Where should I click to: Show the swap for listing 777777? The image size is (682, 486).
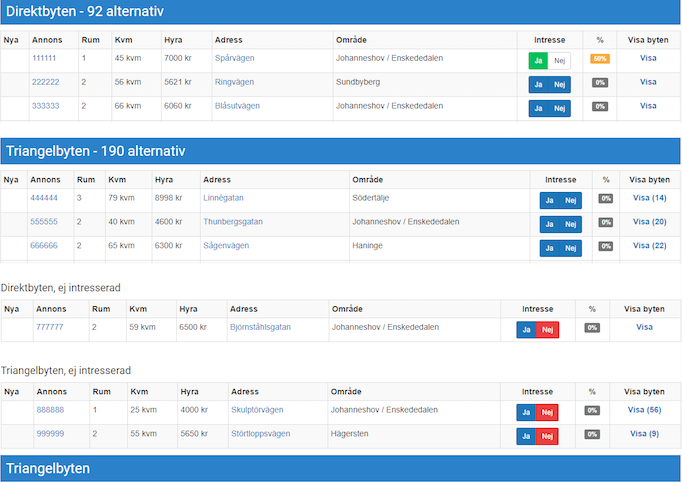[644, 327]
